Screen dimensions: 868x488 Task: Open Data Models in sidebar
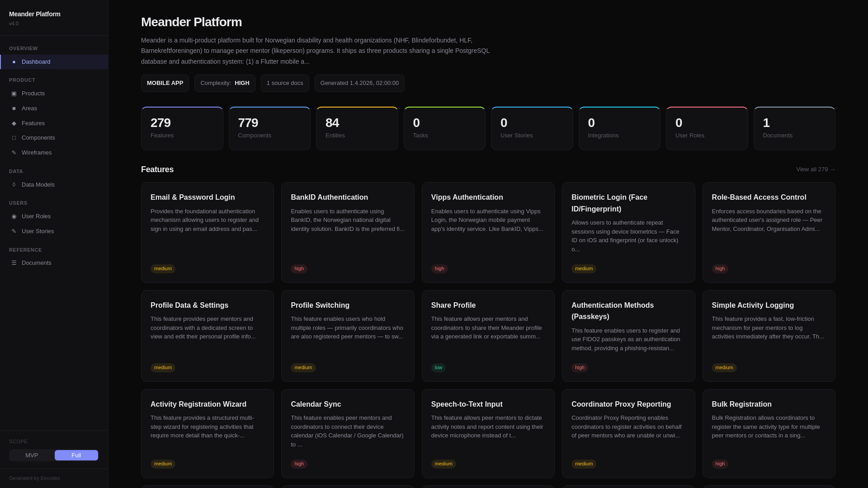click(x=54, y=185)
